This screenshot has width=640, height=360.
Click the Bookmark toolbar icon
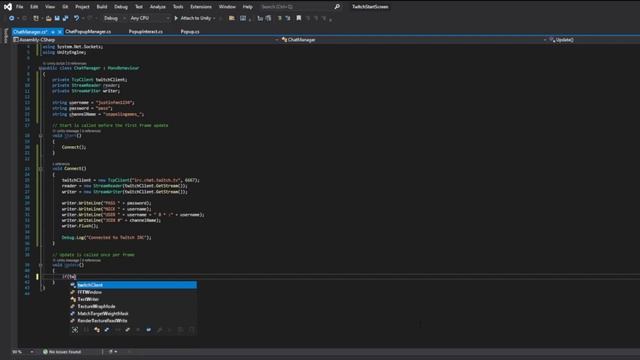(x=299, y=18)
